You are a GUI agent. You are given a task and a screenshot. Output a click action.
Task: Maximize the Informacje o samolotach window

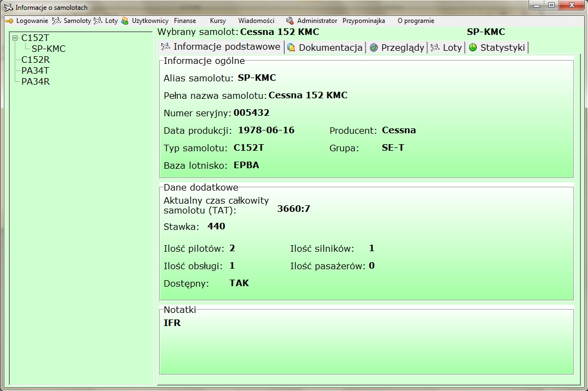[551, 5]
